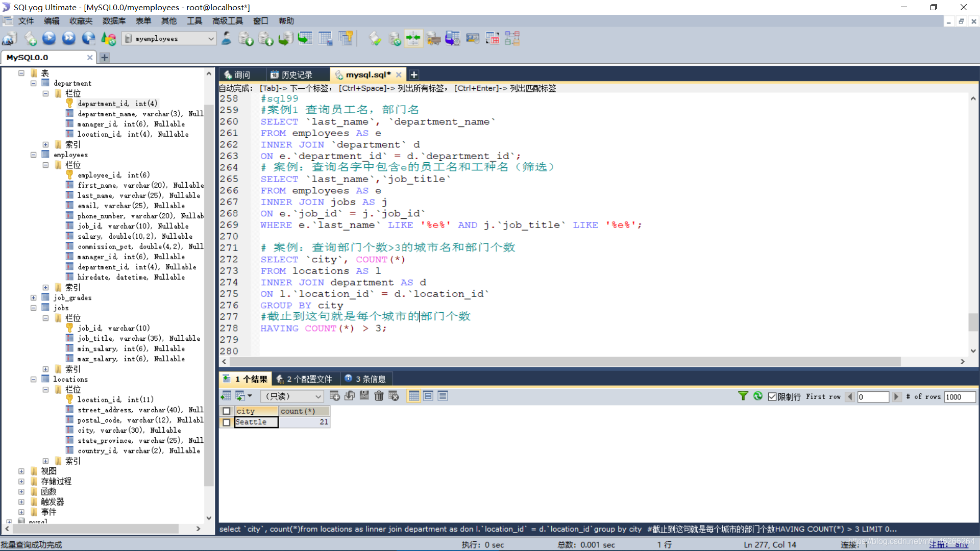This screenshot has width=980, height=551.
Task: Expand the job_grades table node
Action: click(33, 297)
